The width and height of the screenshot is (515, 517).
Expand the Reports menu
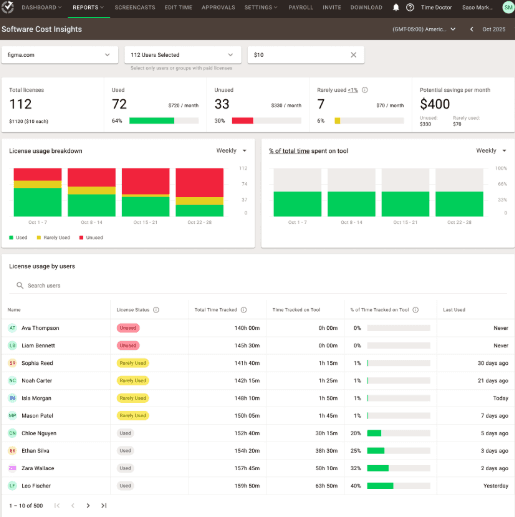[x=88, y=7]
